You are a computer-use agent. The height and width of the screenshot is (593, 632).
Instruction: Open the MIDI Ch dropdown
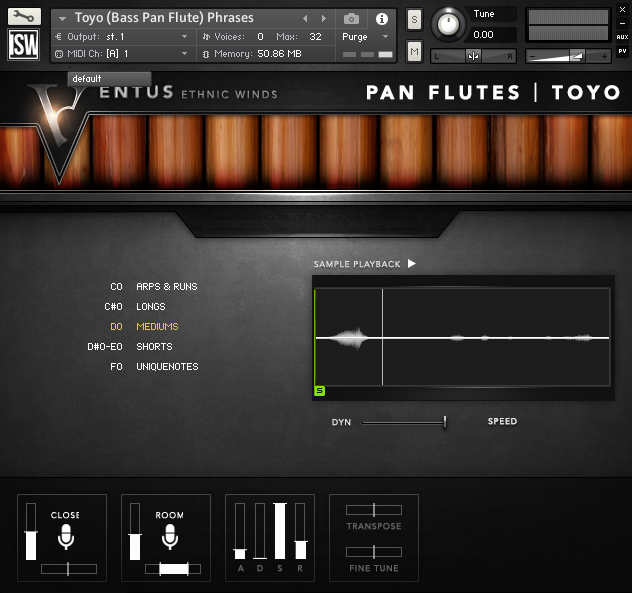click(x=124, y=54)
